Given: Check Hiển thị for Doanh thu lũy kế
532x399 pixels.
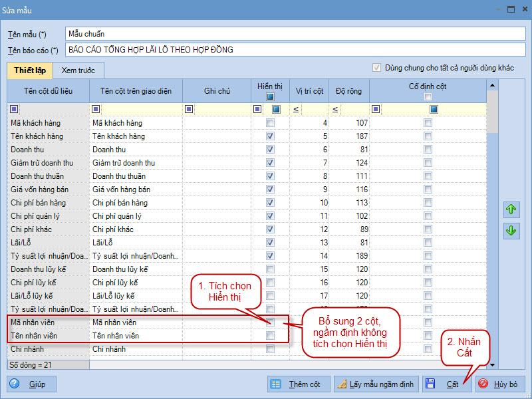Looking at the screenshot, I should [x=270, y=269].
